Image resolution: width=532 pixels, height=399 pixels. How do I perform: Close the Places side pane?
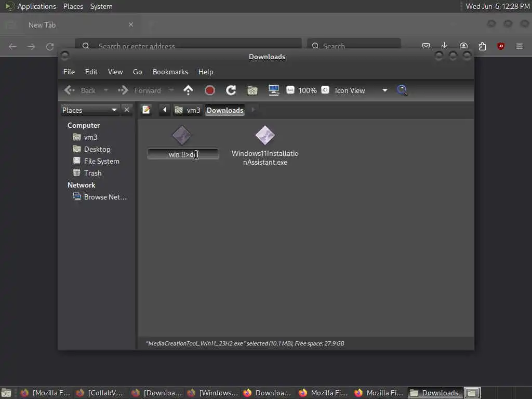click(x=127, y=110)
